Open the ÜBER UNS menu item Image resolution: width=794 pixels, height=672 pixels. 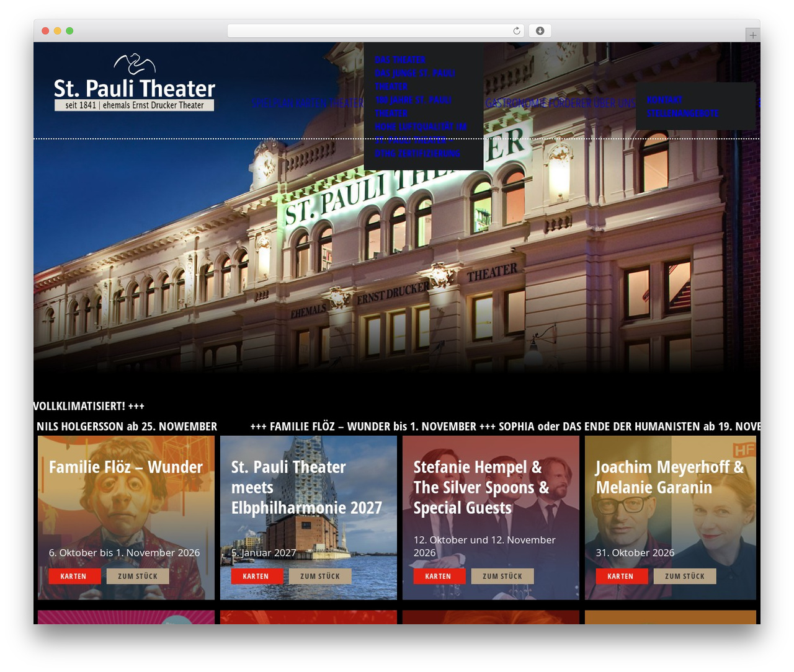pos(615,103)
